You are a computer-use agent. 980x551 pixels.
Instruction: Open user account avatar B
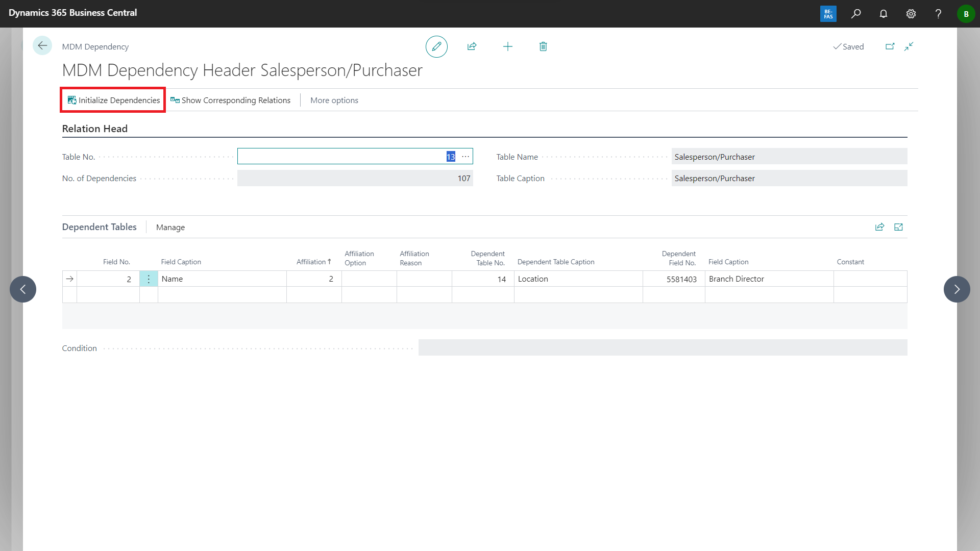pos(966,14)
